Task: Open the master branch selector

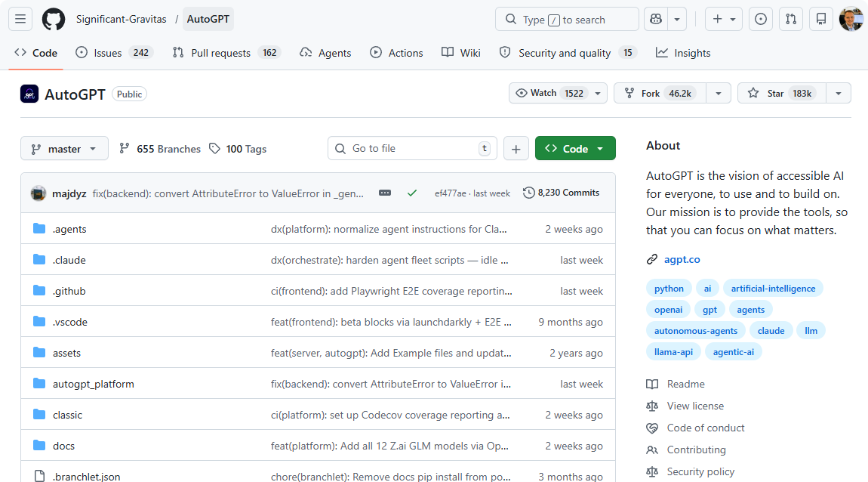Action: [64, 149]
